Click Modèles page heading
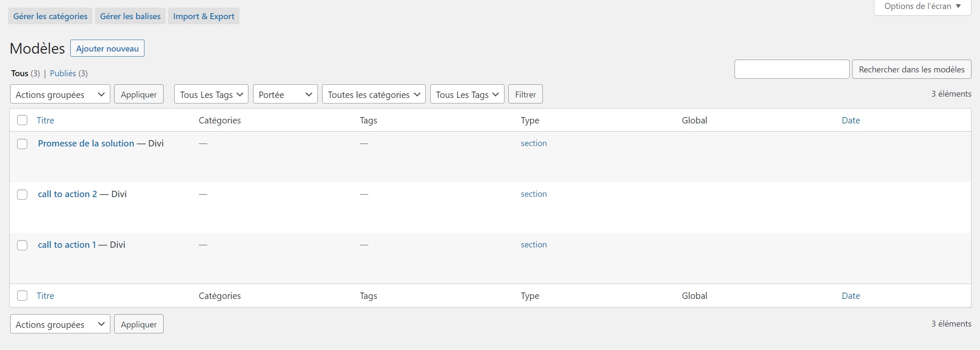980x350 pixels. pyautogui.click(x=37, y=49)
